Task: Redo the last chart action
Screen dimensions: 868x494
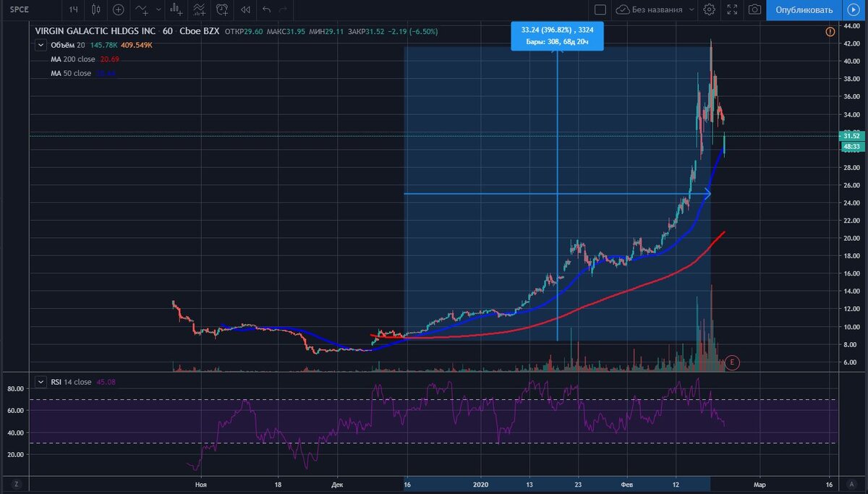Action: pyautogui.click(x=284, y=10)
